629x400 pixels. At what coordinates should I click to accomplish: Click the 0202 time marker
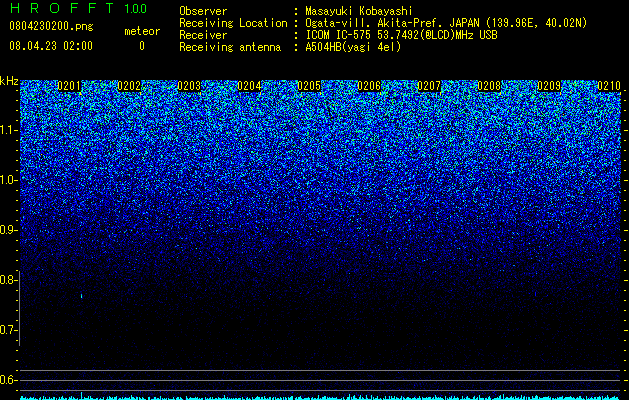129,86
